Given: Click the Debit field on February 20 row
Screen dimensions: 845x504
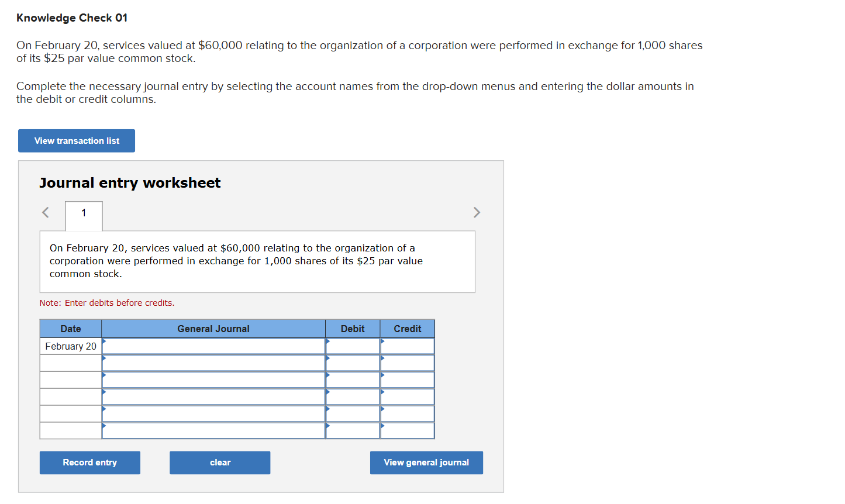Looking at the screenshot, I should [352, 346].
